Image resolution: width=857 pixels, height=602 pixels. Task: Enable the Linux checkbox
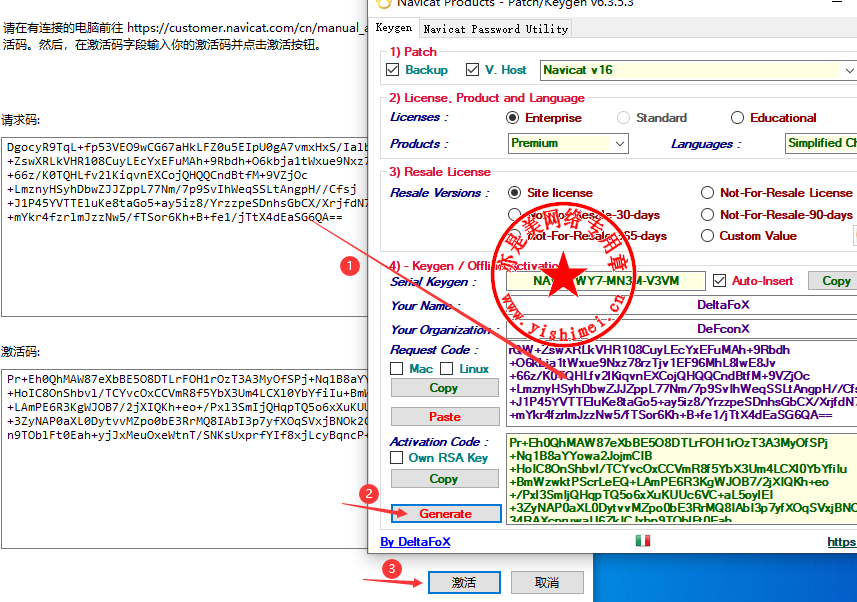(447, 369)
